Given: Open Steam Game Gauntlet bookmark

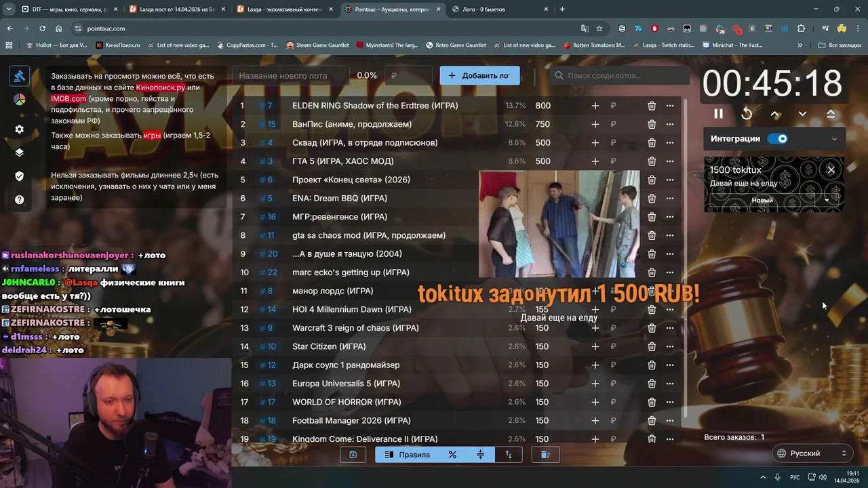Looking at the screenshot, I should [317, 45].
